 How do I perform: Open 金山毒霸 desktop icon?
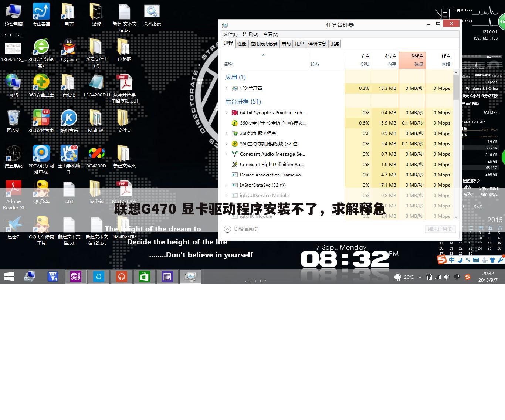(x=41, y=15)
